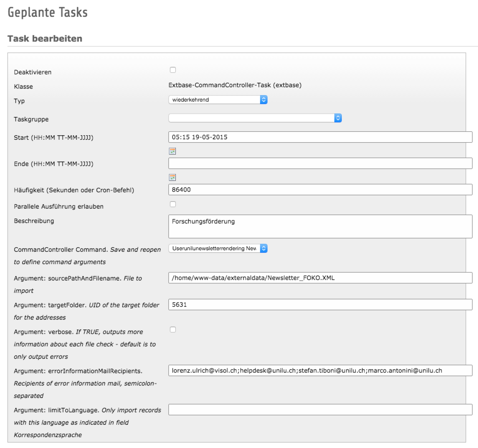
Task: Click the Deaktivieren label text
Action: (33, 72)
